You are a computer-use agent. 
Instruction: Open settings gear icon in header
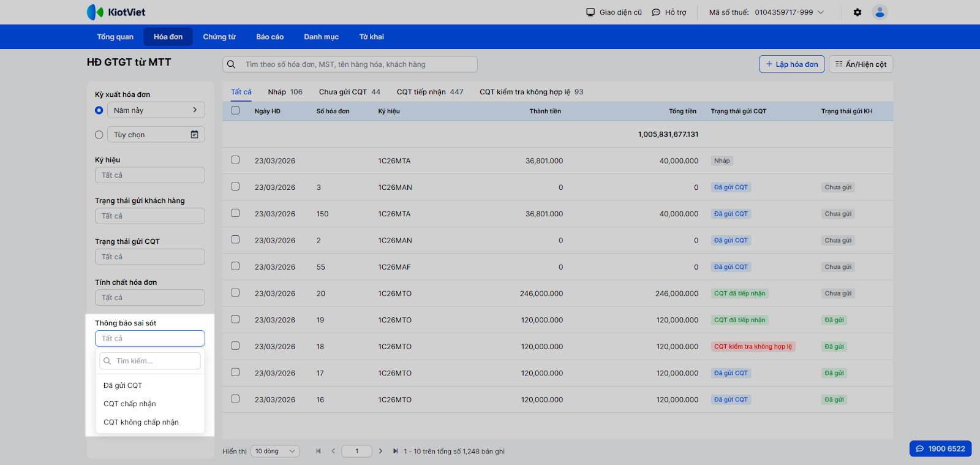858,12
